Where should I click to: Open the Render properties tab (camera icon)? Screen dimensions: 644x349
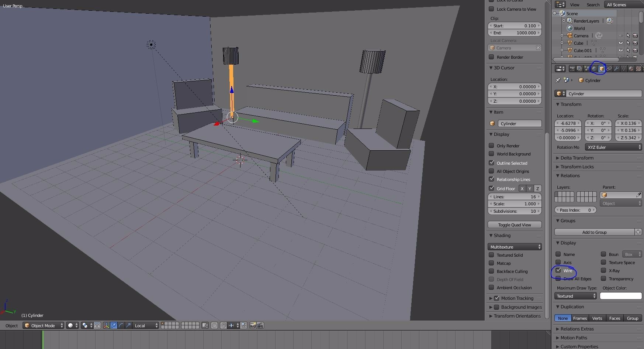[572, 69]
